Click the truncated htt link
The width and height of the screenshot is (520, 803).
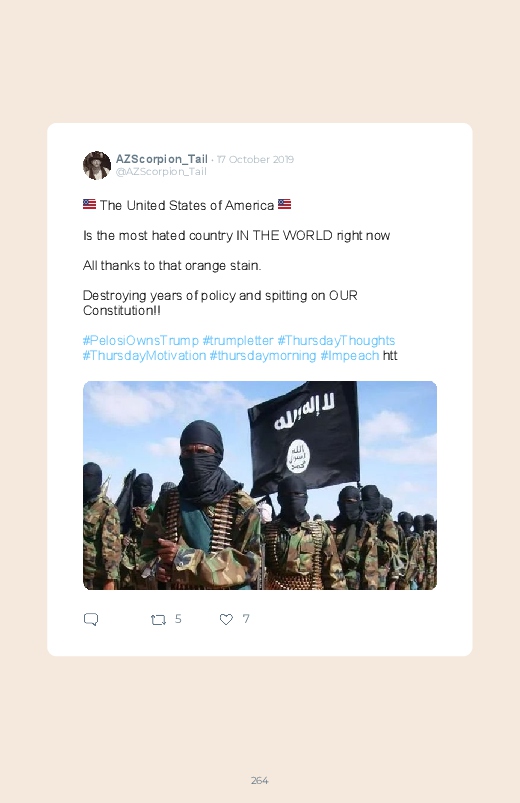[390, 355]
